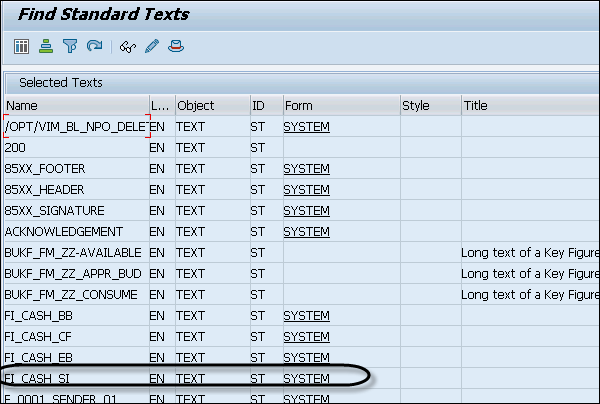The height and width of the screenshot is (404, 600).
Task: Select the 85XX_HEADER text name
Action: point(44,190)
